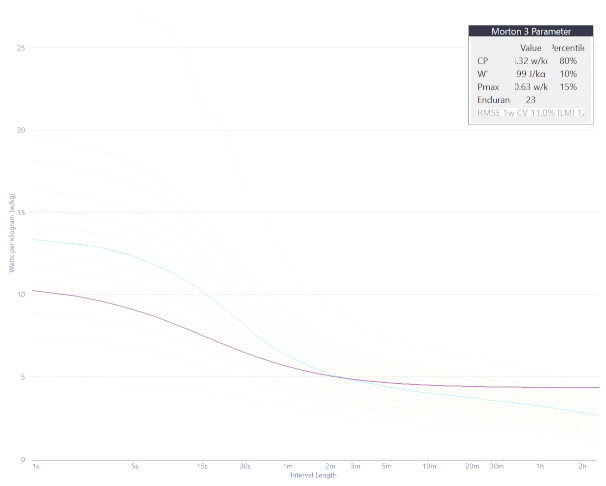The width and height of the screenshot is (606, 486).
Task: Select the CP row label
Action: [x=482, y=61]
